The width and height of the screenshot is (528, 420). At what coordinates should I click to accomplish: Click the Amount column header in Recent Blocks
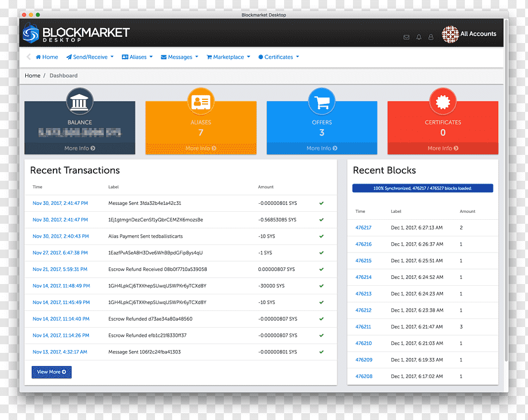[x=467, y=211]
